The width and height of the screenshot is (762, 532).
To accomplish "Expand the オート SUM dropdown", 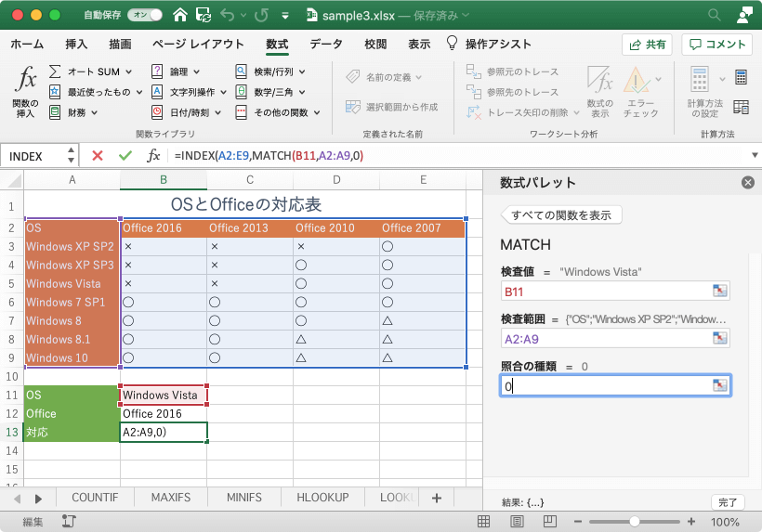I will tap(129, 71).
